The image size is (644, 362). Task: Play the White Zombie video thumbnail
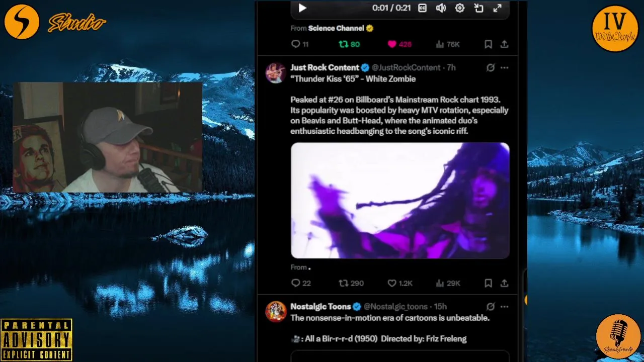400,200
